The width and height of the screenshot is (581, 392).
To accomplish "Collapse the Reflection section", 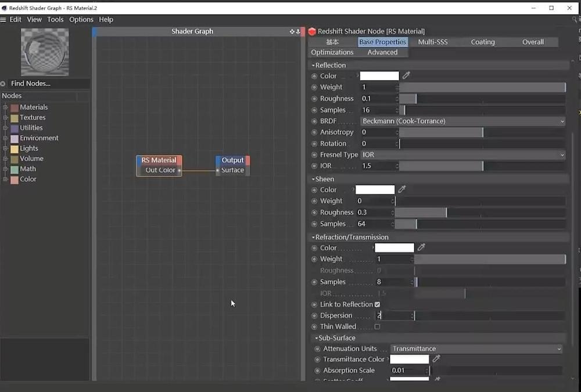I will [313, 65].
